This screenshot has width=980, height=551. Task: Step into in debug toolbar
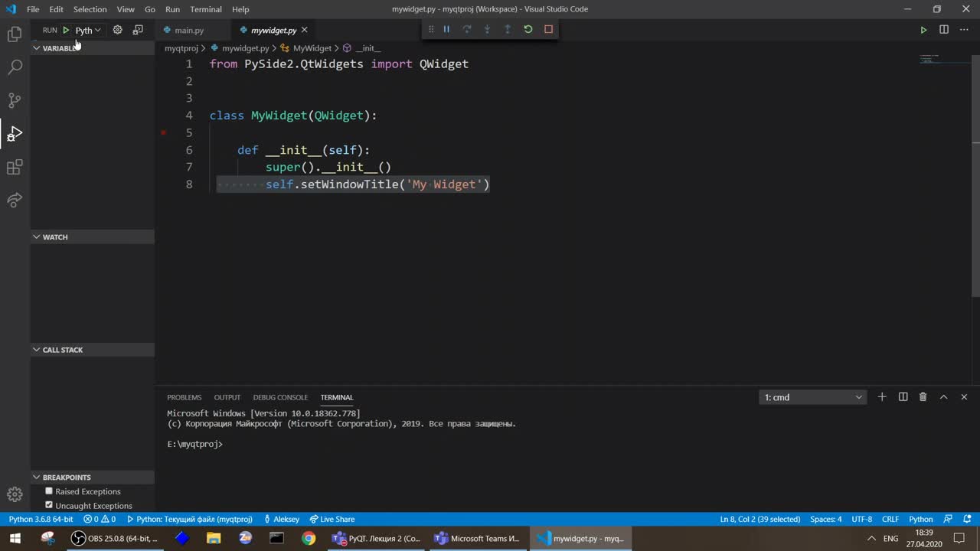point(487,29)
